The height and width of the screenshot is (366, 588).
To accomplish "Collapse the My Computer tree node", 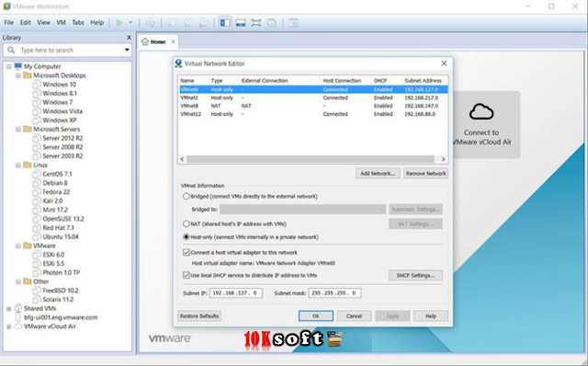I will [8, 66].
